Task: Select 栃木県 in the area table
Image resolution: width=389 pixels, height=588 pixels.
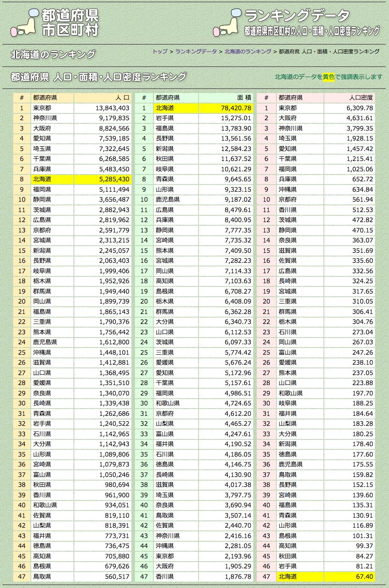Action: coord(165,301)
